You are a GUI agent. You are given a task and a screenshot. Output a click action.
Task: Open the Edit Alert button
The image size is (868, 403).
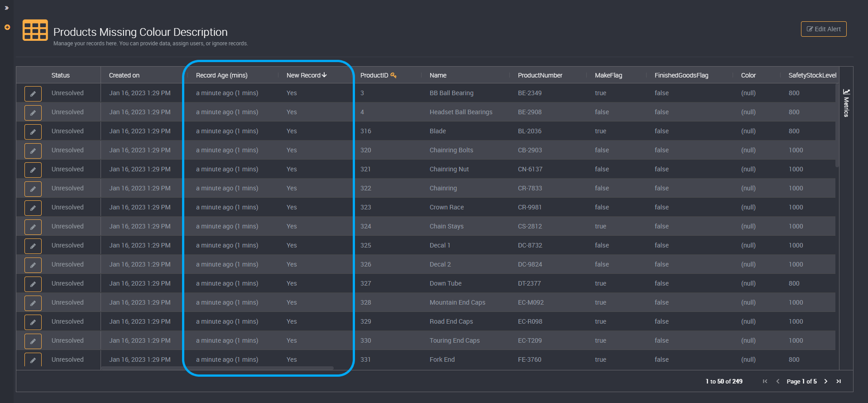coord(824,29)
